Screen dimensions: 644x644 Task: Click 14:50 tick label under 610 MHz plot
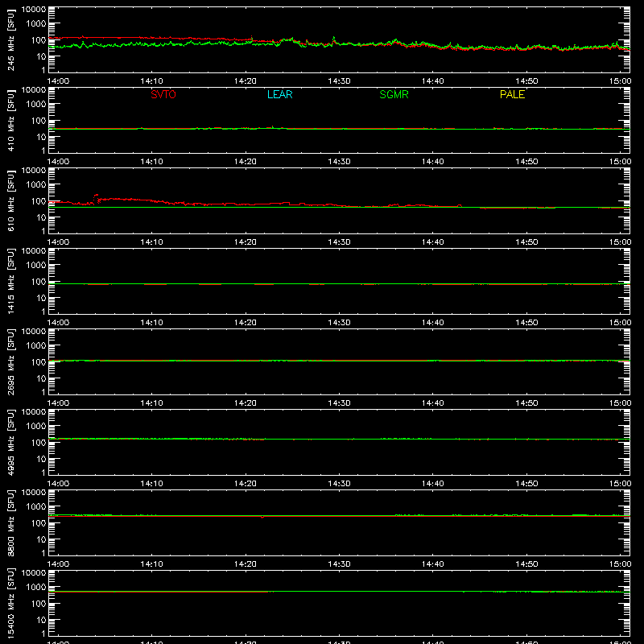point(526,242)
